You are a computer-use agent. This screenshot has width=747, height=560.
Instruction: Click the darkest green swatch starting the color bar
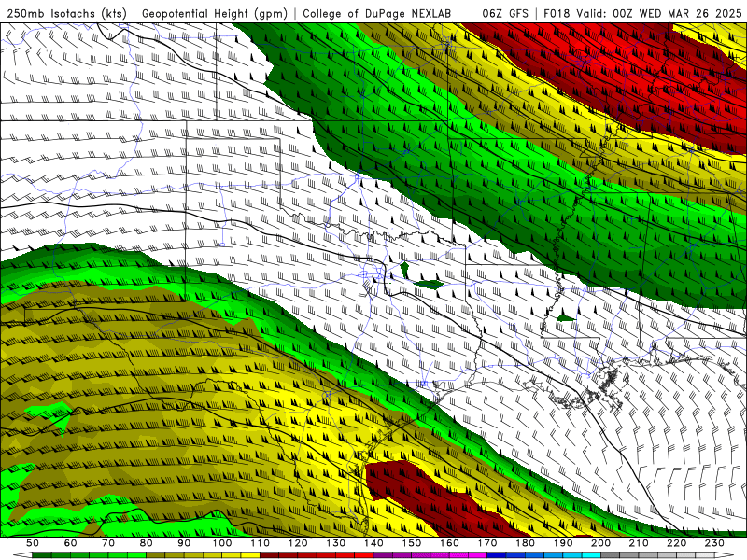point(42,555)
